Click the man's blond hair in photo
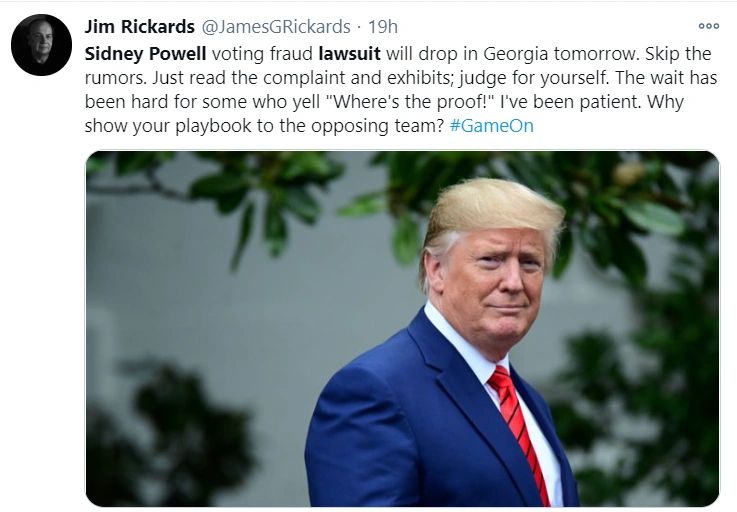The height and width of the screenshot is (512, 737). 491,209
